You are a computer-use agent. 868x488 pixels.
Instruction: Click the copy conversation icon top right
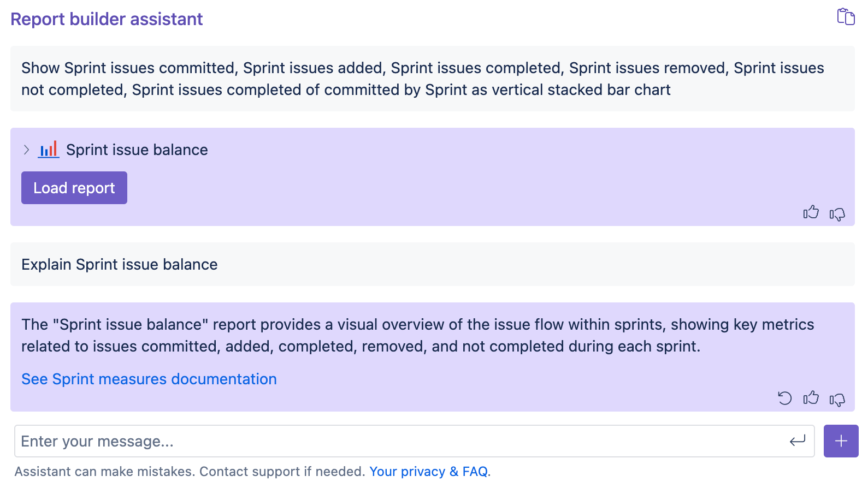[x=846, y=17]
